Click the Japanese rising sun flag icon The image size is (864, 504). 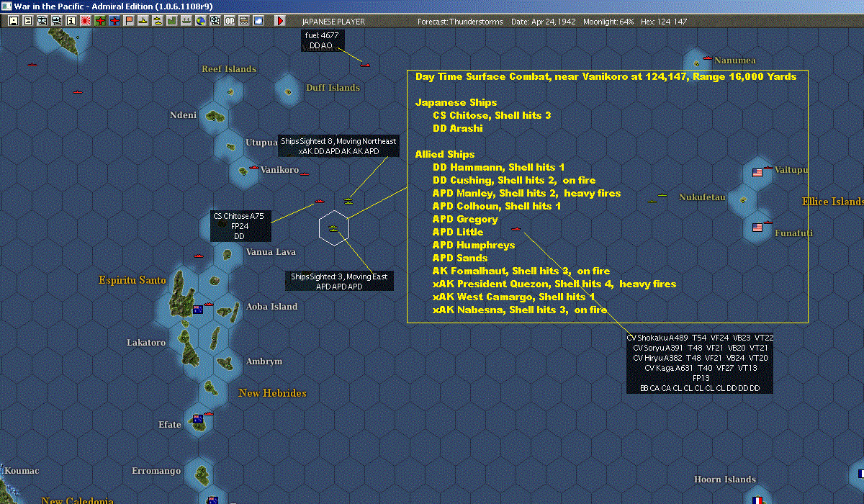pos(85,21)
